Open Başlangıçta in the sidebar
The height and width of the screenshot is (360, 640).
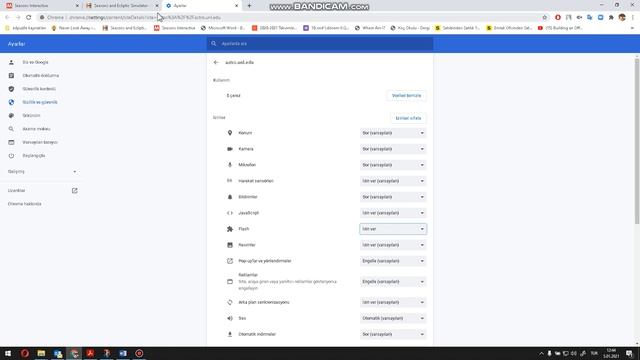34,156
